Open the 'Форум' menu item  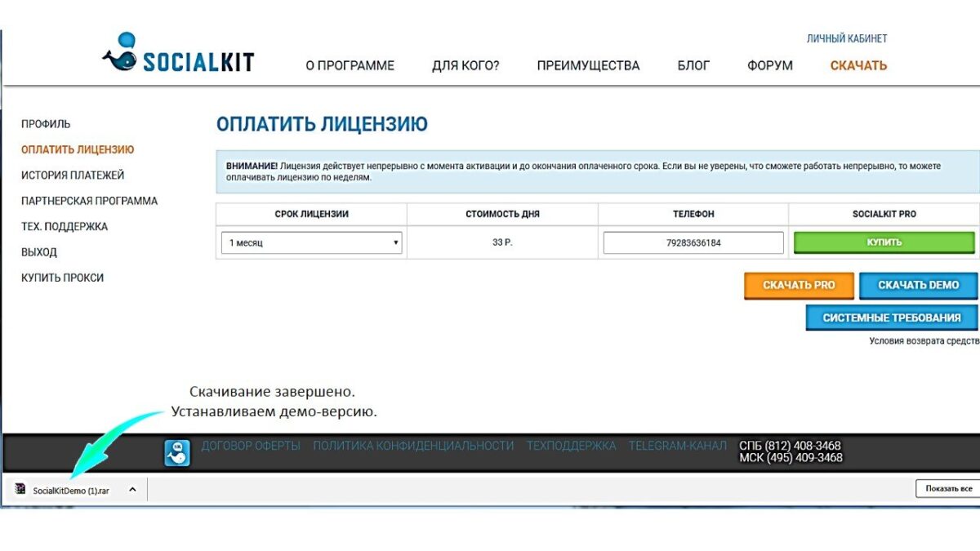pyautogui.click(x=770, y=65)
